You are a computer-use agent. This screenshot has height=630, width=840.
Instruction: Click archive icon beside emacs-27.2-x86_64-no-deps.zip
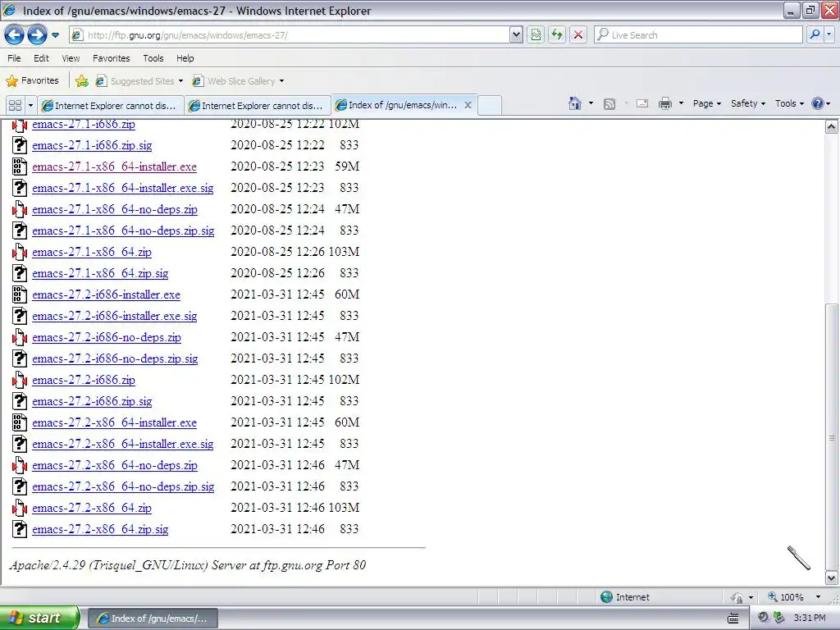point(20,466)
